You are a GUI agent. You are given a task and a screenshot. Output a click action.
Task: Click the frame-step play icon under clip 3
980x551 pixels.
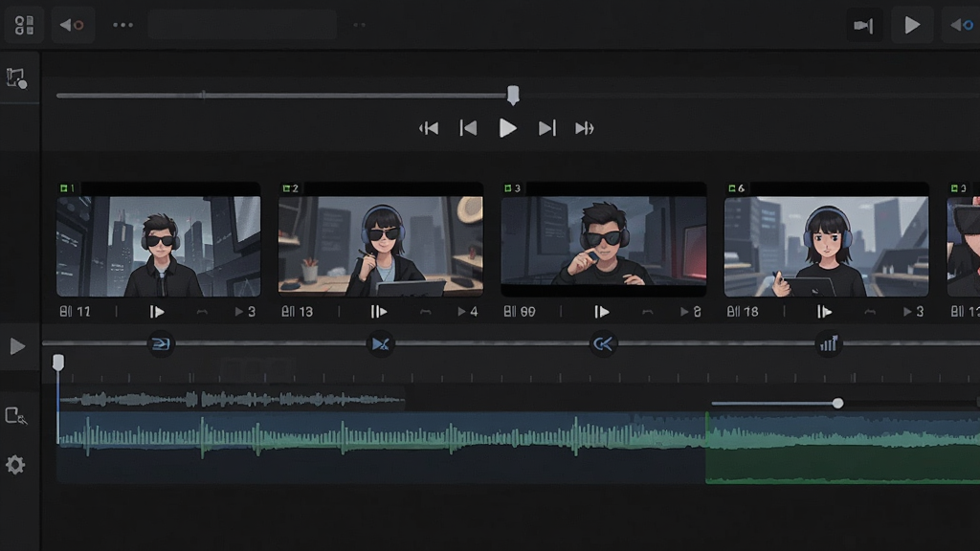pos(601,312)
